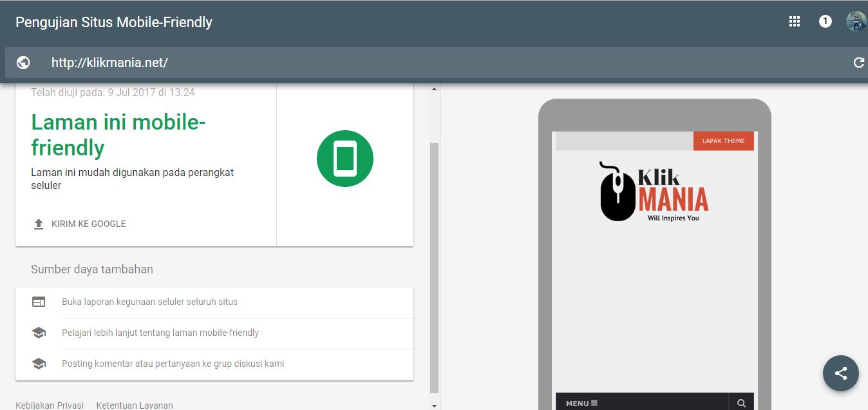
Task: Click the site usability report icon
Action: pos(39,302)
